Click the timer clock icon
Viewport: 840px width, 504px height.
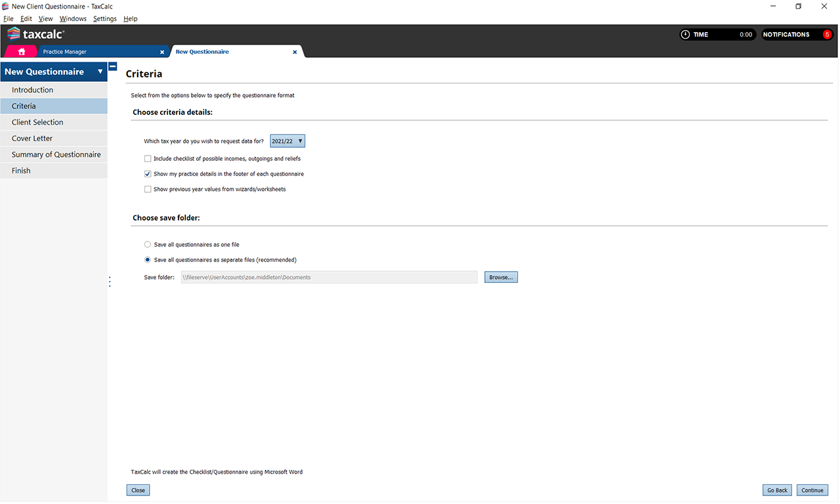pyautogui.click(x=685, y=35)
